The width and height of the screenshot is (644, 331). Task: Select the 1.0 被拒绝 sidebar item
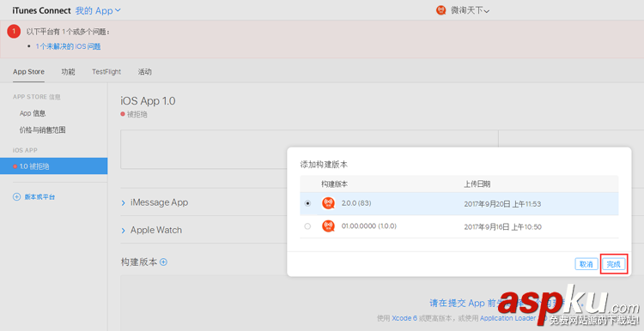[54, 166]
